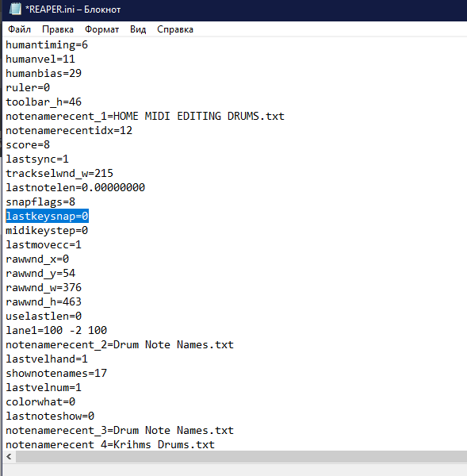Click the shownotenames=17 line

[x=56, y=373]
